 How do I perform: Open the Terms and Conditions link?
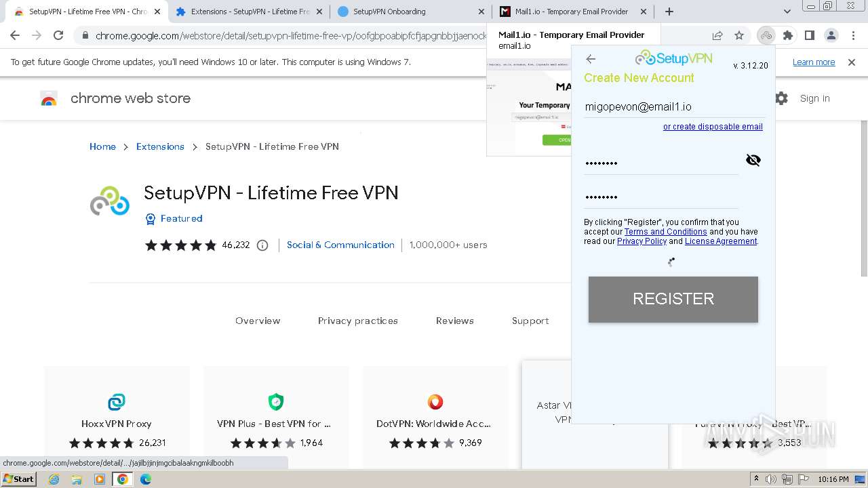tap(666, 232)
